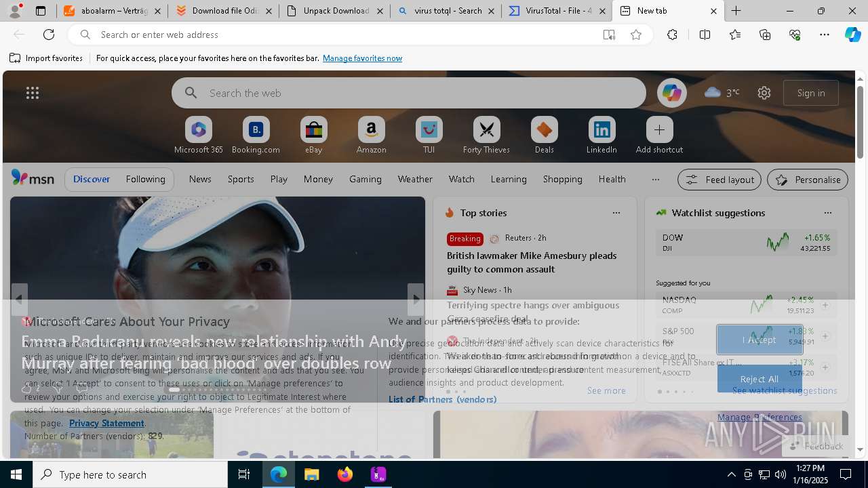Viewport: 868px width, 488px height.
Task: Refresh the page with reload button
Action: point(49,35)
